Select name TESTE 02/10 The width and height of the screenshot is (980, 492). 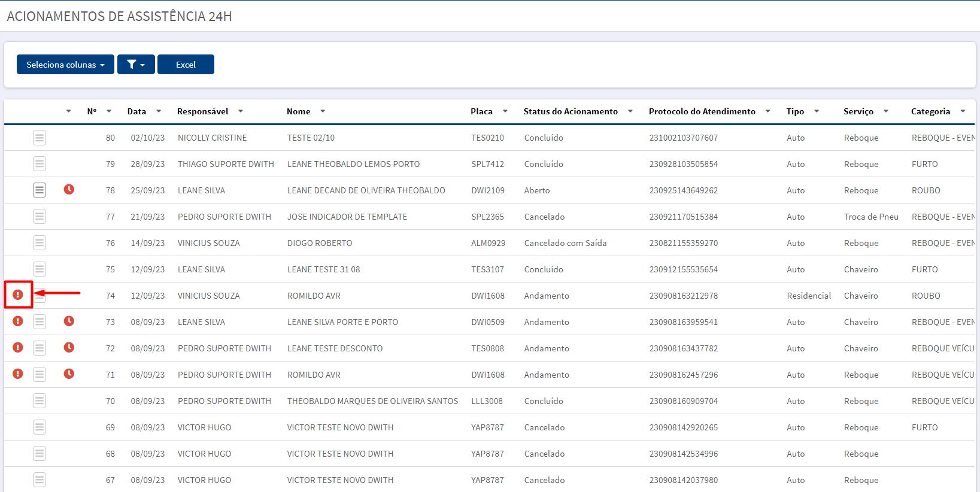pos(311,138)
